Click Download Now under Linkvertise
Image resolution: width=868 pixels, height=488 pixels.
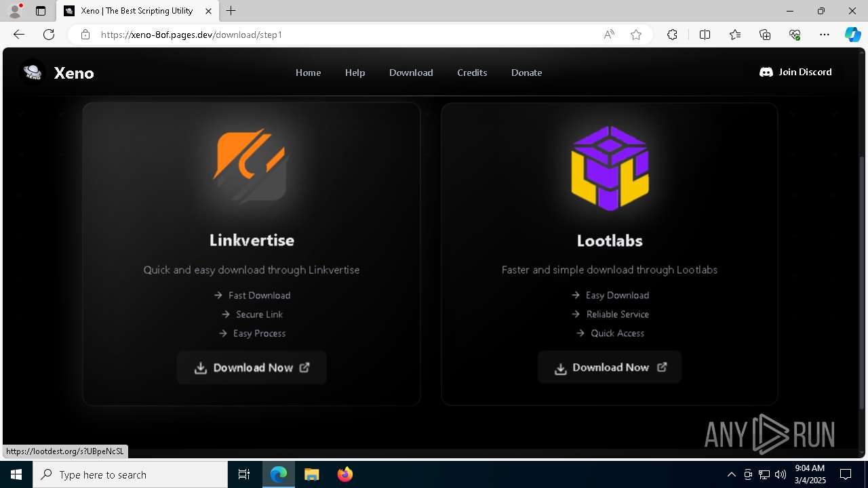click(x=252, y=367)
